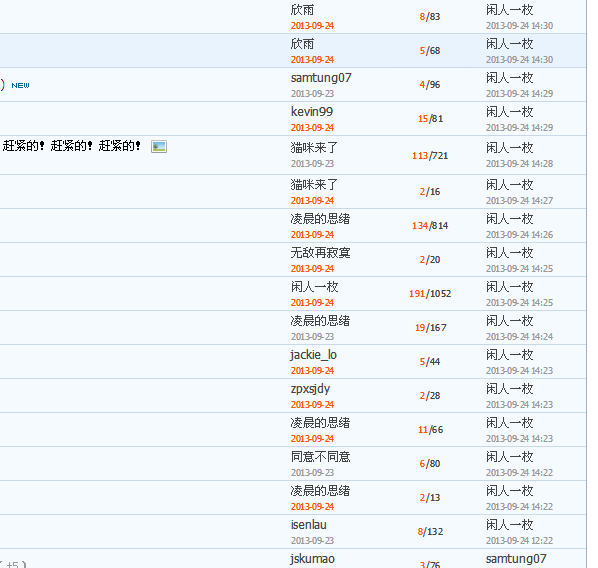The image size is (598, 568).
Task: Open author samtung07's profile
Action: 321,78
